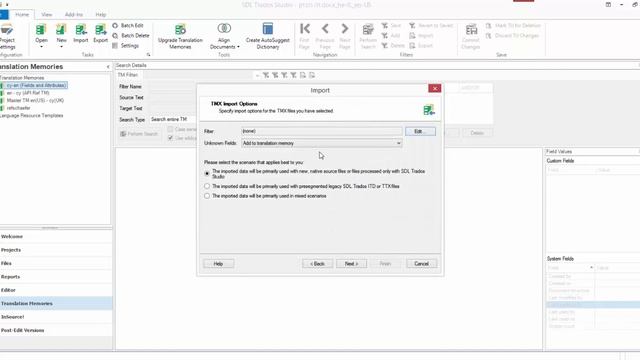Click Cancel button in Import dialog

pyautogui.click(x=421, y=264)
